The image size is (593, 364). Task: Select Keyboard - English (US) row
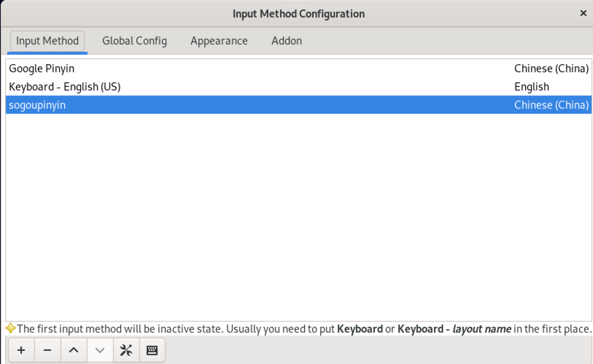click(x=298, y=86)
